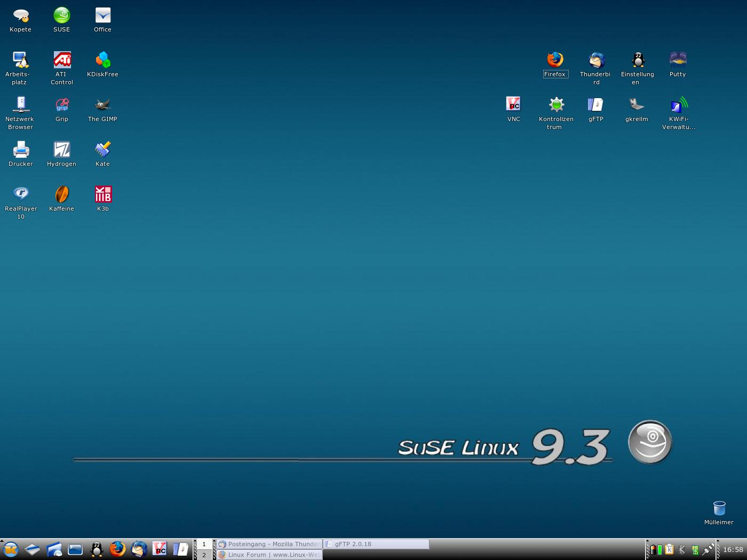This screenshot has width=747, height=560.
Task: Launch Grip from the desktop
Action: tap(62, 110)
